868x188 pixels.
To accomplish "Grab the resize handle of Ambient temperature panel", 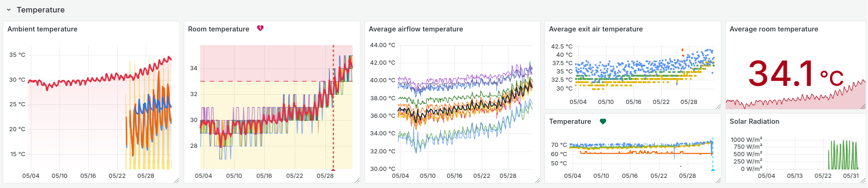I will pyautogui.click(x=176, y=180).
